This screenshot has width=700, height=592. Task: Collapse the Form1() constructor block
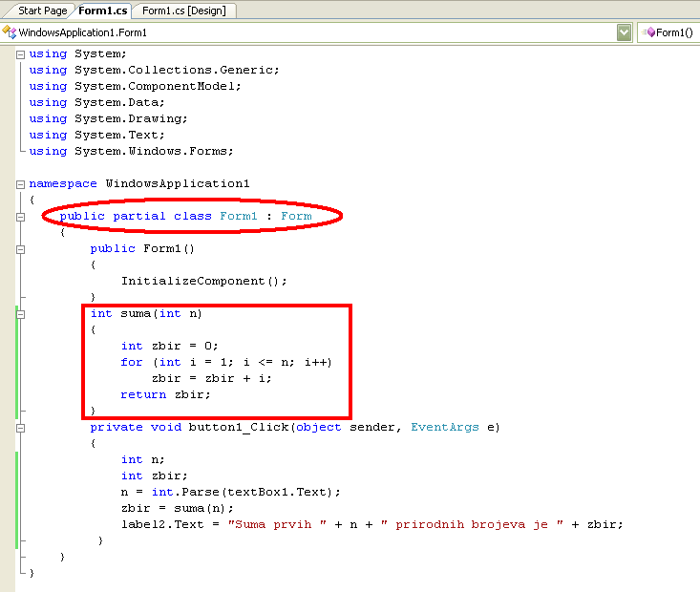click(x=21, y=249)
